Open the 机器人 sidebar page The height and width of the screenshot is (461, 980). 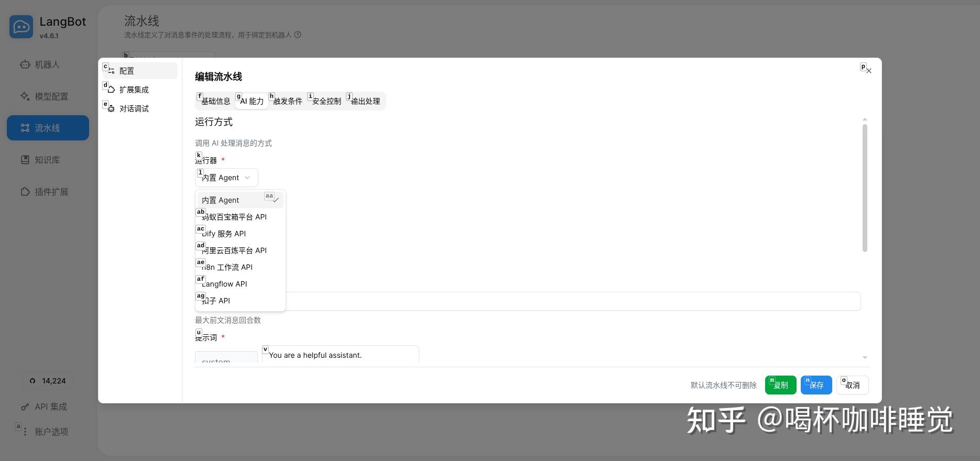48,64
